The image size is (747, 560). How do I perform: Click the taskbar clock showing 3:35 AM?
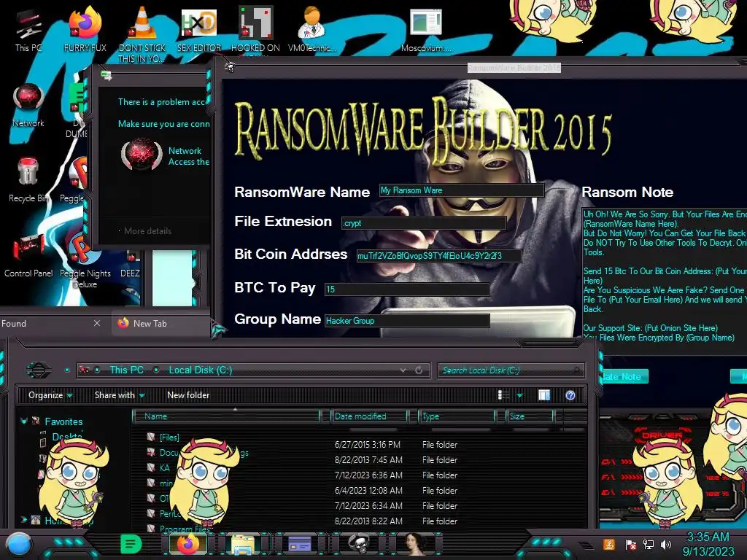[x=708, y=544]
